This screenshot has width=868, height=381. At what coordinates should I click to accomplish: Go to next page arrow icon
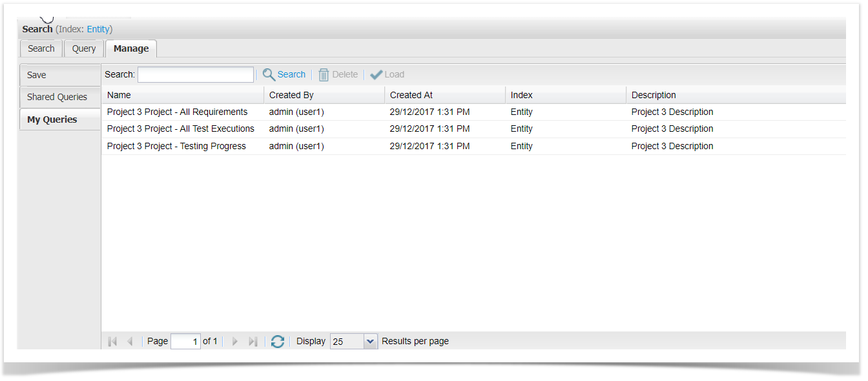(235, 342)
